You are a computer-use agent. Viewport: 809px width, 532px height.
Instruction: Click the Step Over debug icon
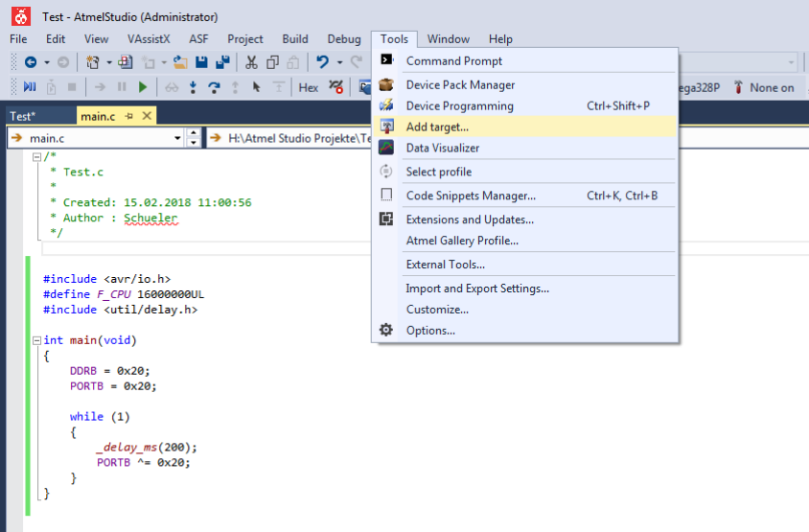(214, 87)
